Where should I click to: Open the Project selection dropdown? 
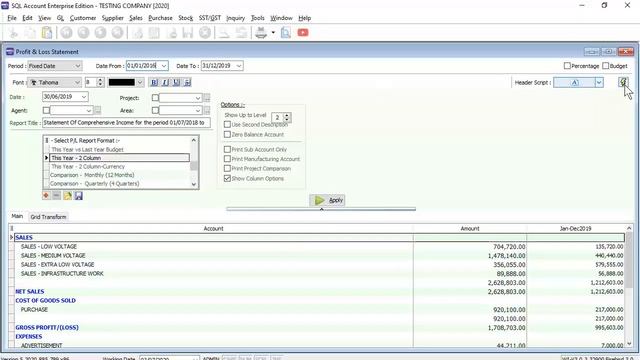[198, 98]
